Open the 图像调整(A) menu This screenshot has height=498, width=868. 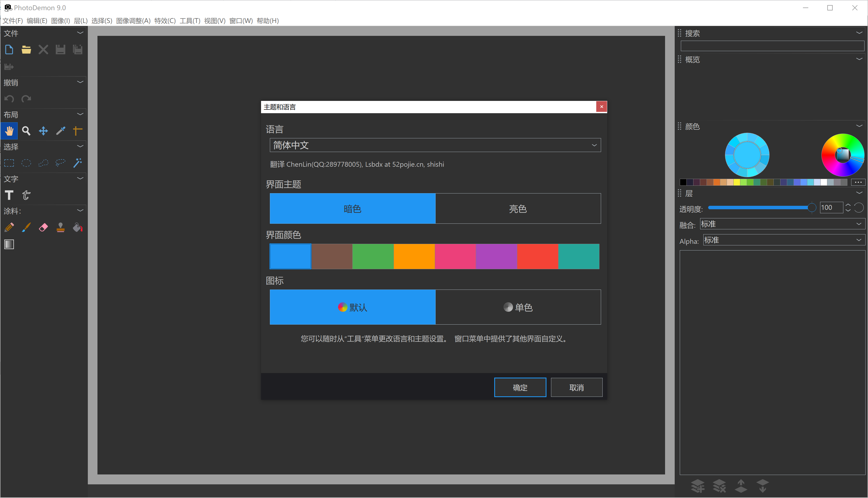[133, 21]
